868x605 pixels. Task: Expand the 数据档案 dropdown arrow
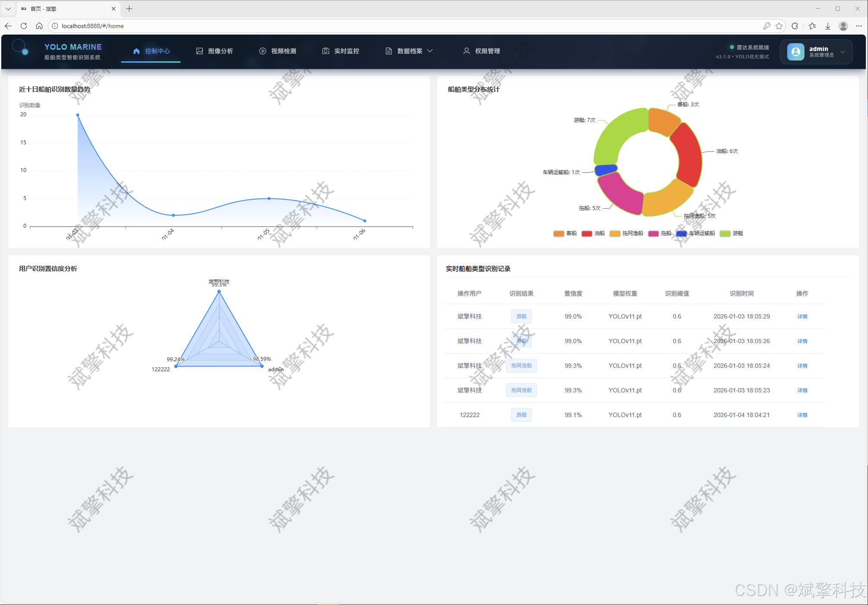click(430, 51)
